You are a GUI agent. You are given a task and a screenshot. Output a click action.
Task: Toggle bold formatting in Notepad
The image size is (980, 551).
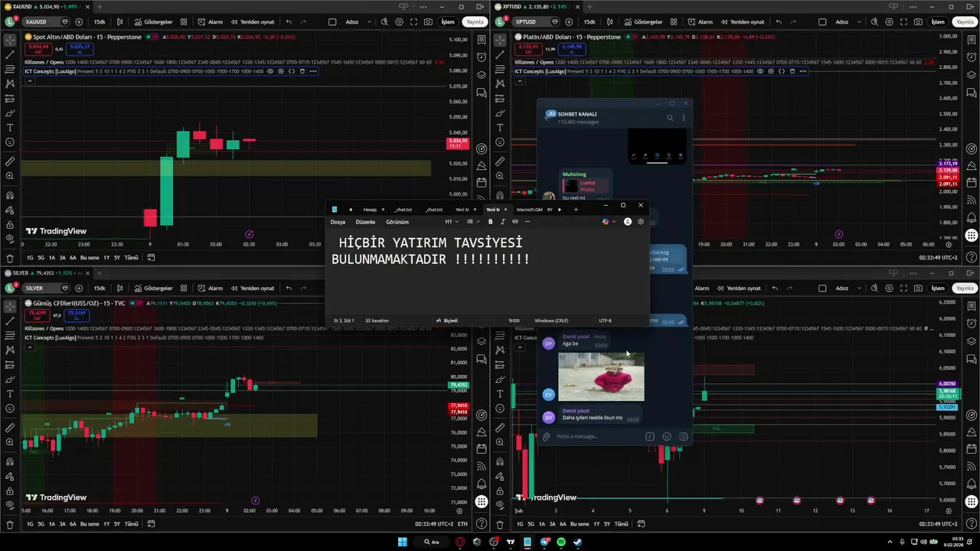[x=490, y=222]
